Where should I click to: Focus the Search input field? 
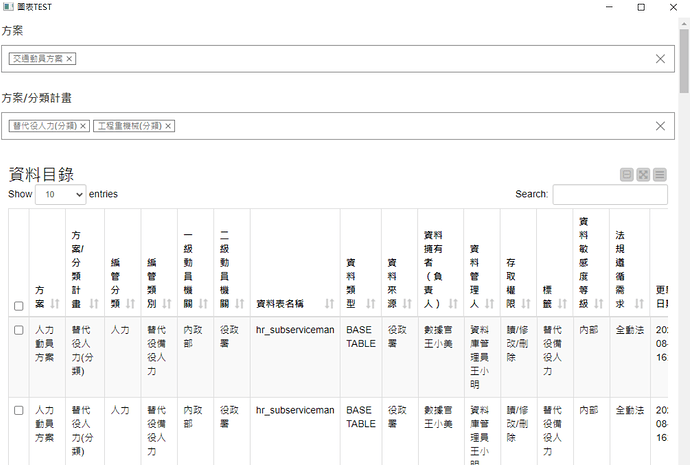[609, 195]
